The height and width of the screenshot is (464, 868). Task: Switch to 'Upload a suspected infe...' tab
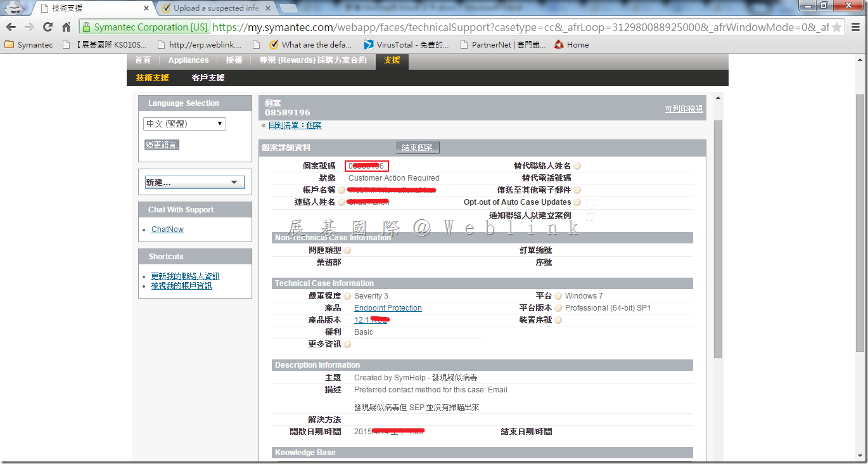coord(217,8)
